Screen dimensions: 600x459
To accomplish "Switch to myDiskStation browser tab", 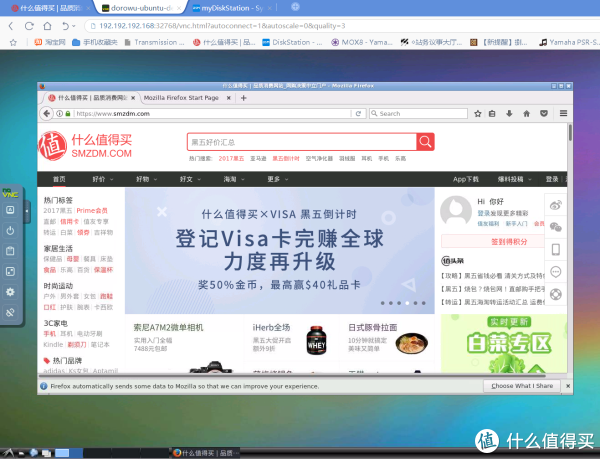I will click(228, 7).
